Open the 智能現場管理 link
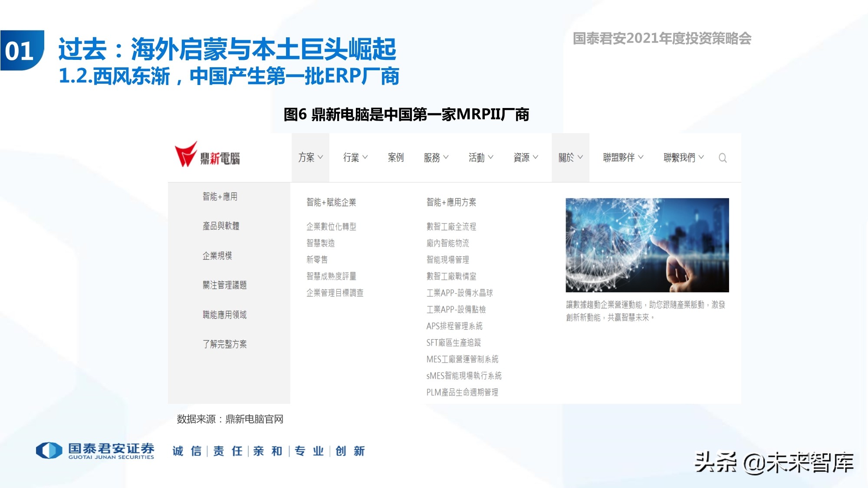Image resolution: width=868 pixels, height=488 pixels. 447,259
